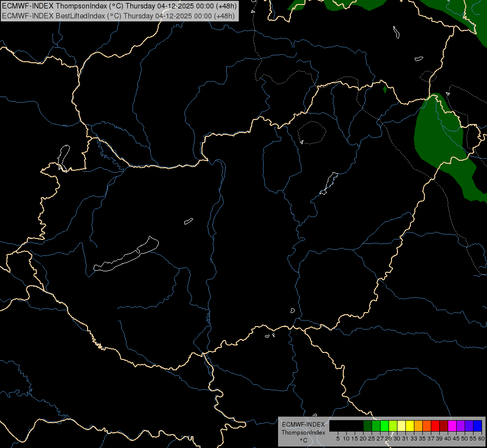Click the legend tick value 35
487x448 pixels.
click(422, 439)
